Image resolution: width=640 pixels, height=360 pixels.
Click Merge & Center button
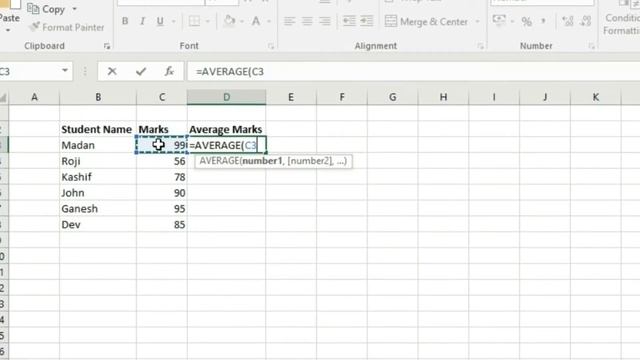click(427, 21)
